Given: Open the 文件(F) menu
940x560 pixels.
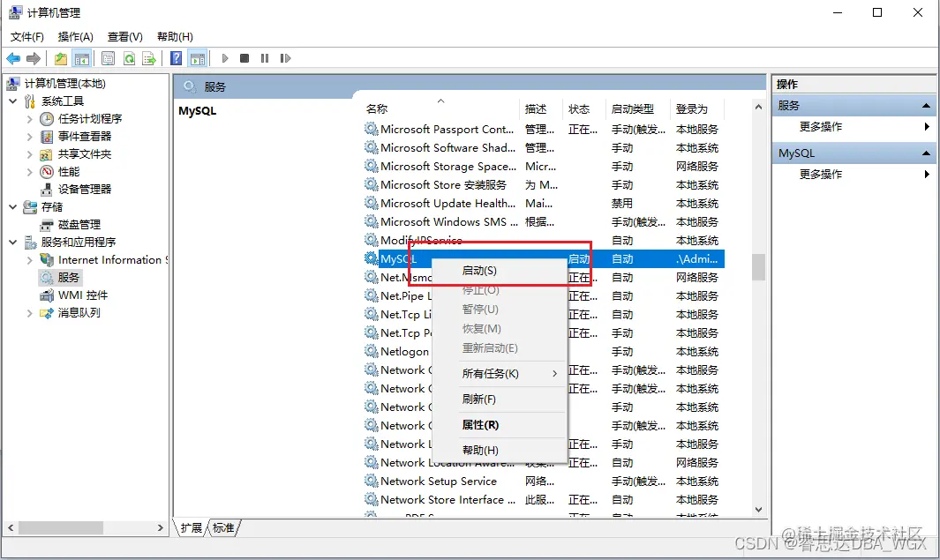Looking at the screenshot, I should (x=27, y=36).
